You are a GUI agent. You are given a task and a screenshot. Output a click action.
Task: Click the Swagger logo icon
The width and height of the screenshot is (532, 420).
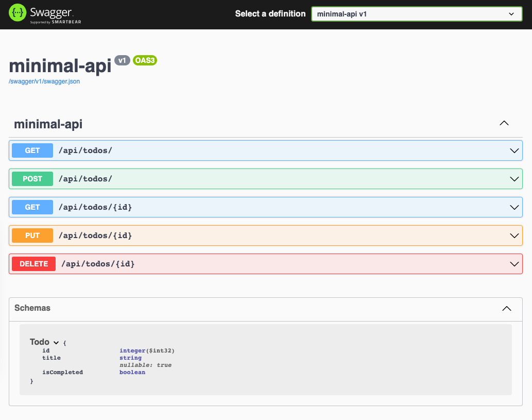(18, 14)
